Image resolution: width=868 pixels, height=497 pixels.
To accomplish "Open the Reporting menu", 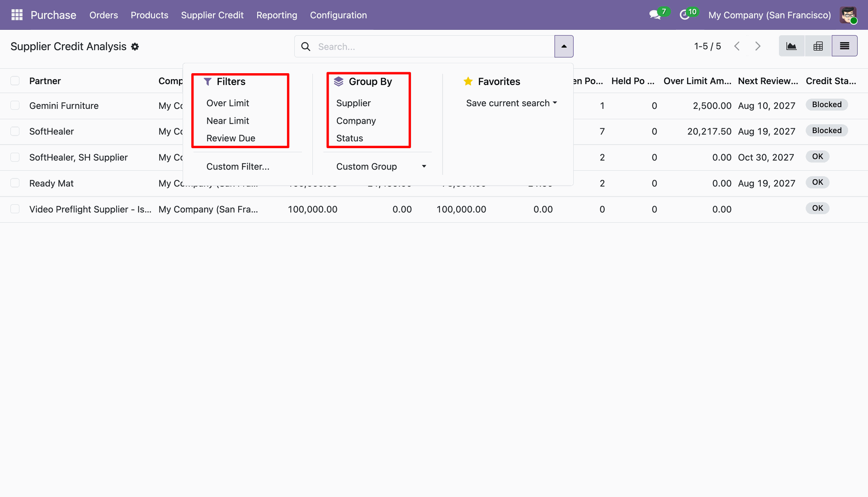I will pos(277,15).
